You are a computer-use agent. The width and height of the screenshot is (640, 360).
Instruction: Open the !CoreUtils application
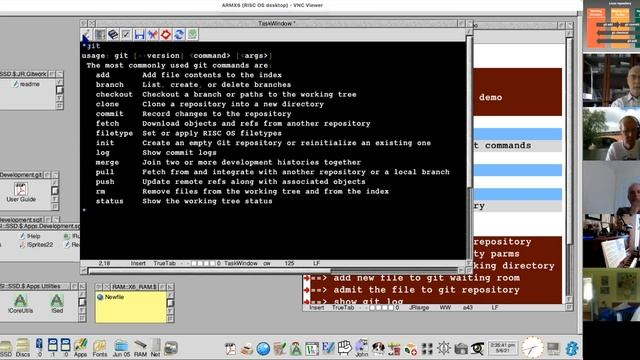click(x=20, y=304)
